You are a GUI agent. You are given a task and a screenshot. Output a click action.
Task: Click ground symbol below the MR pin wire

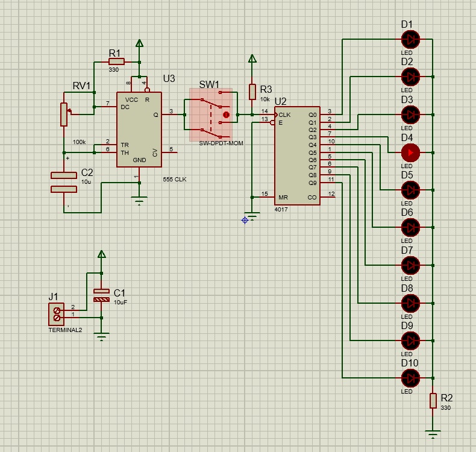click(x=252, y=216)
